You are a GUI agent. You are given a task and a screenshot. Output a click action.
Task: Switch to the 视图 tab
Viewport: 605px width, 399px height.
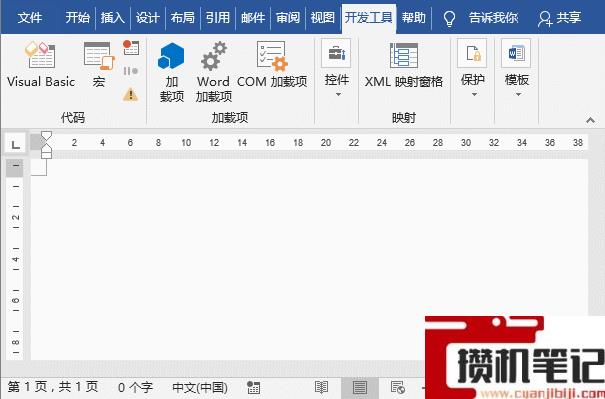pyautogui.click(x=323, y=18)
